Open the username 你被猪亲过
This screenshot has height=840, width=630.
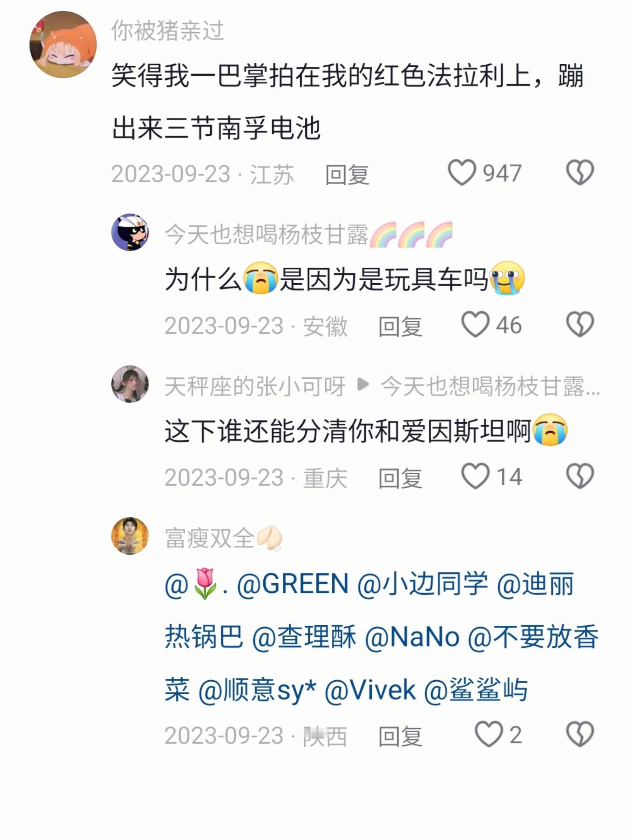(168, 31)
